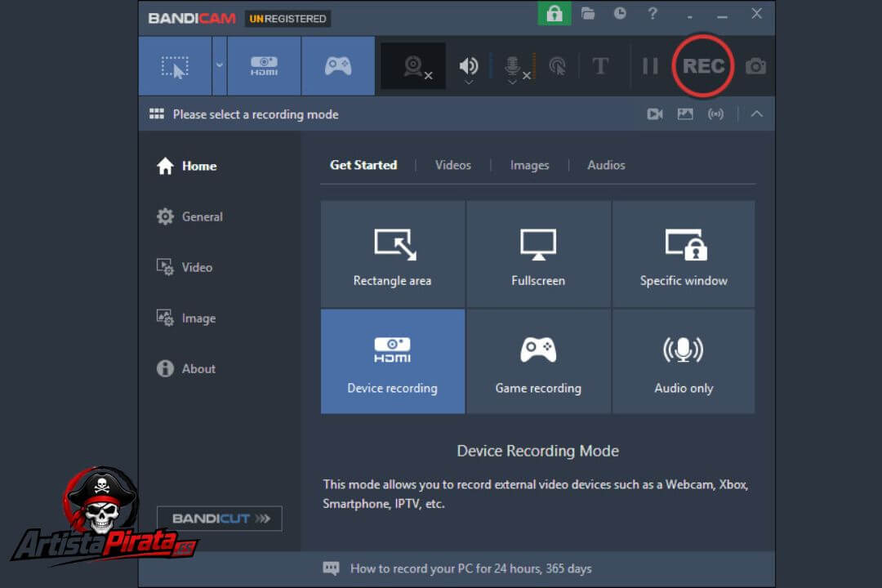Toggle speaker sound recording

tap(468, 65)
